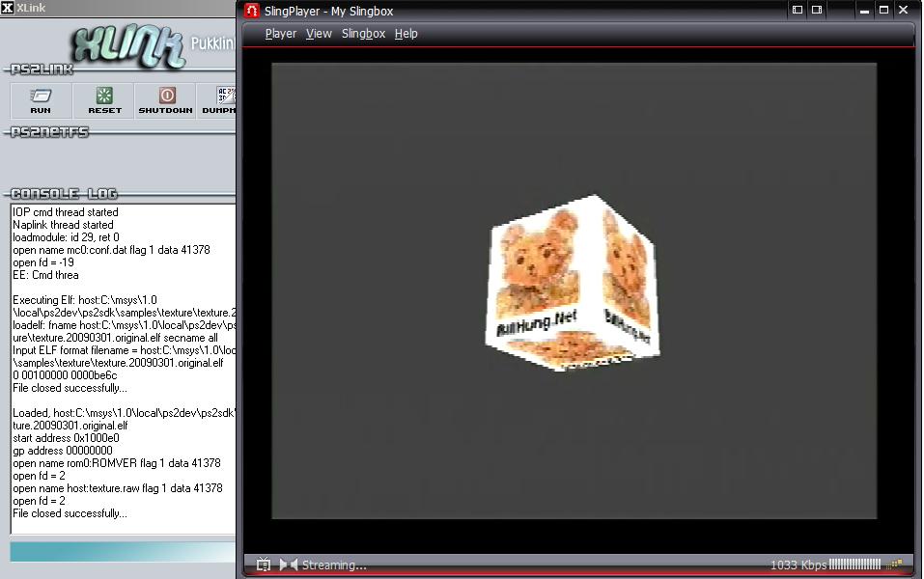Viewport: 924px width, 579px height.
Task: Click the XLink window icon
Action: (x=8, y=8)
